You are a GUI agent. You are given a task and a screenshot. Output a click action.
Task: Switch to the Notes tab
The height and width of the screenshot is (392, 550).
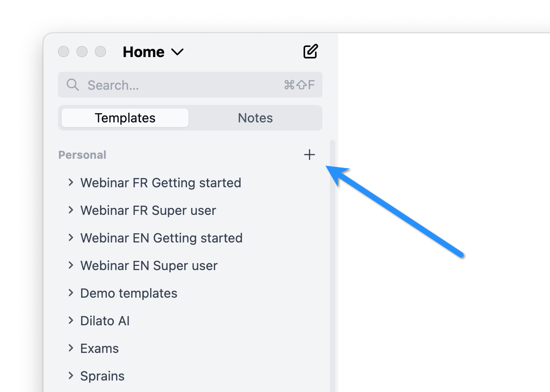tap(255, 118)
